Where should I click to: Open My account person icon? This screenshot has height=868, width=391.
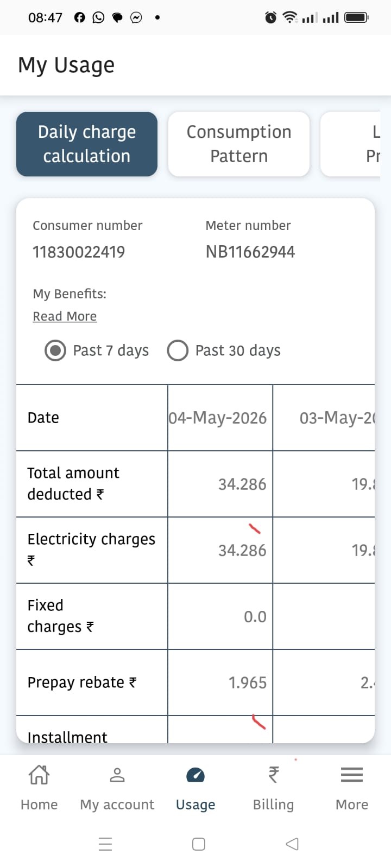coord(117,775)
